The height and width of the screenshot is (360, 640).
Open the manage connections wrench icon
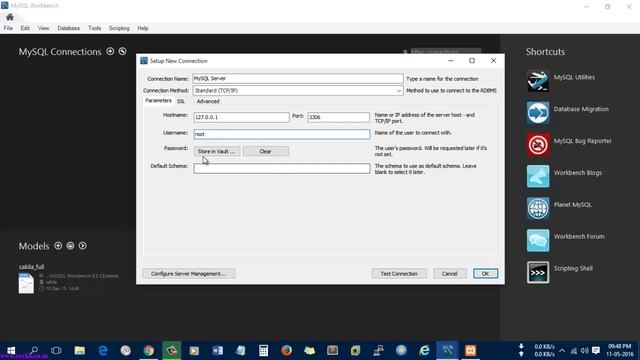pos(122,51)
